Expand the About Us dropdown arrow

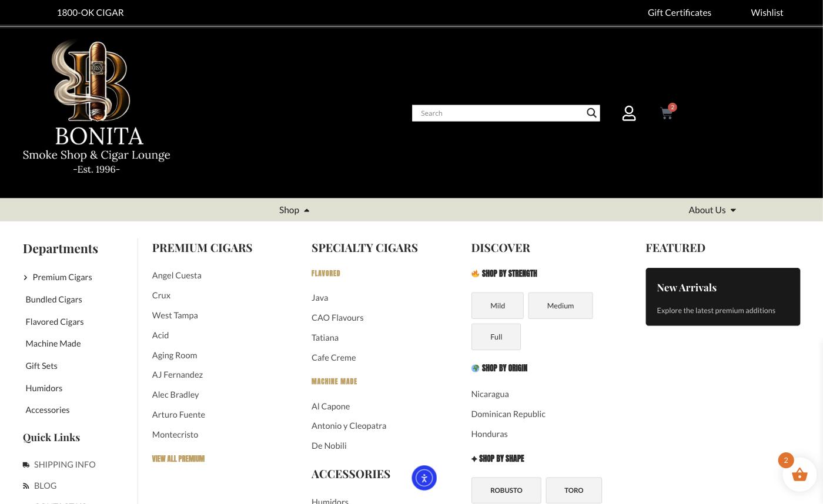pos(733,210)
